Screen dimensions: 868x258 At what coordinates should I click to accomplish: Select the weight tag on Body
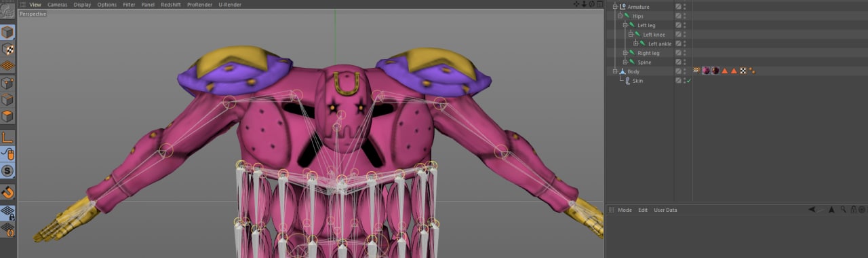696,71
